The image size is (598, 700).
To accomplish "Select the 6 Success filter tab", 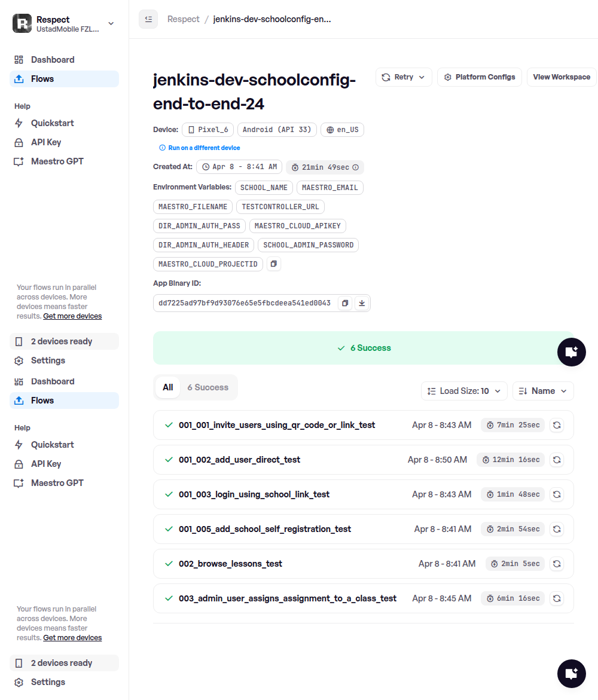I will tap(208, 387).
